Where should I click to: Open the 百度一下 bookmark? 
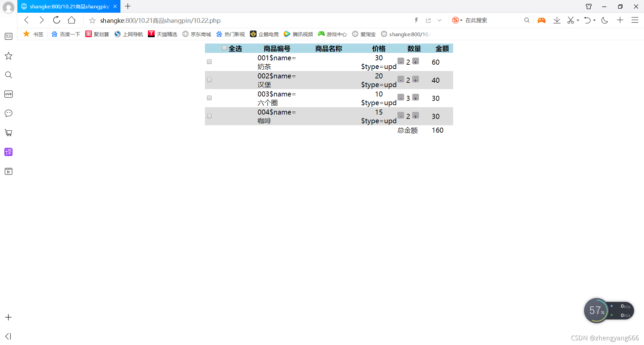click(x=66, y=34)
